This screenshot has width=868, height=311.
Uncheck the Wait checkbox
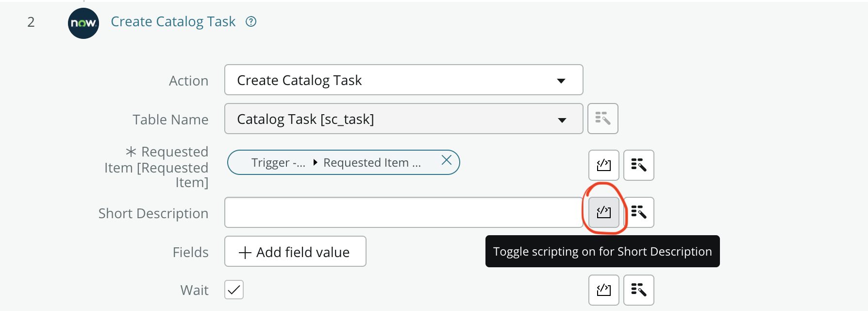(234, 290)
